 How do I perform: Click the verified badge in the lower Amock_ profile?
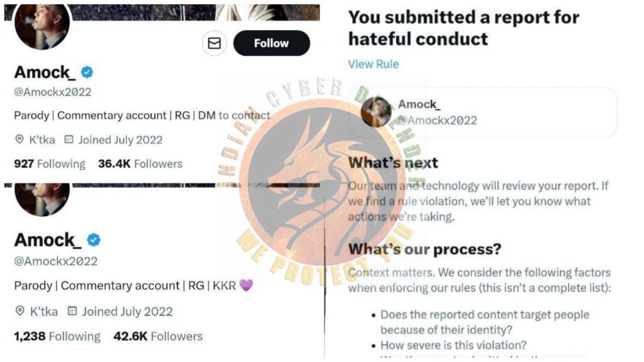94,240
